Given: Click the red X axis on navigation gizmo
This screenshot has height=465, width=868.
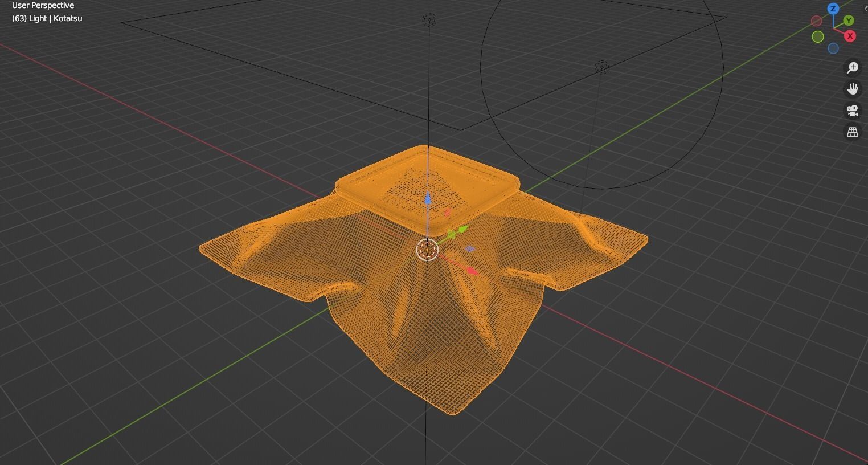Looking at the screenshot, I should (850, 36).
